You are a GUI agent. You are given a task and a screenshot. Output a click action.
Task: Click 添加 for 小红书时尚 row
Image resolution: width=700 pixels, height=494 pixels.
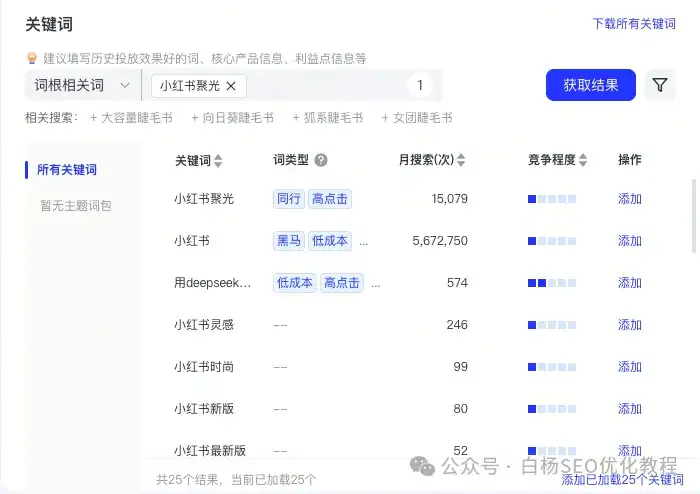(630, 367)
